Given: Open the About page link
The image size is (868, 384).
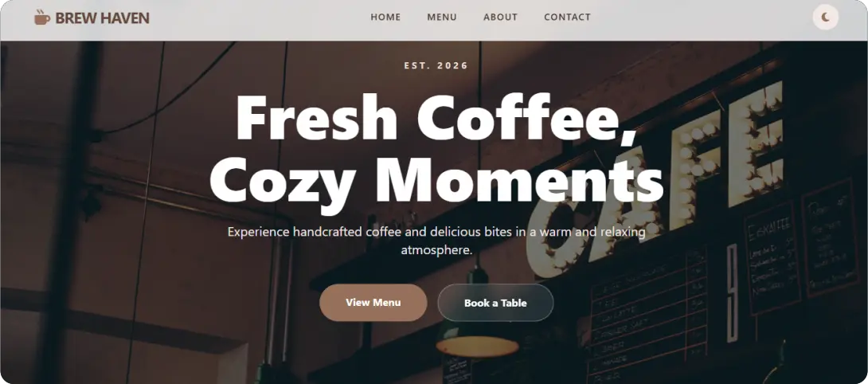Looking at the screenshot, I should pyautogui.click(x=500, y=18).
